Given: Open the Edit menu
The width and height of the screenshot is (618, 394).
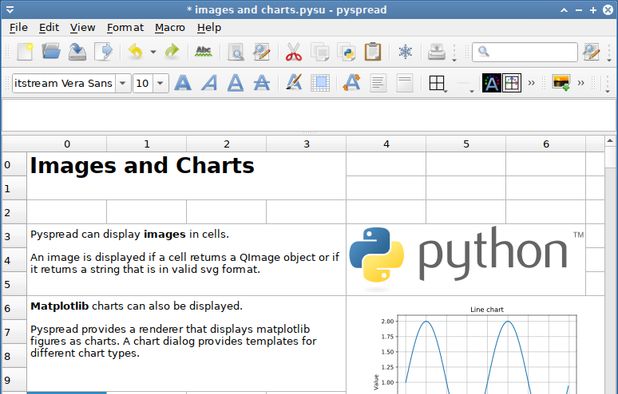Looking at the screenshot, I should pos(49,28).
